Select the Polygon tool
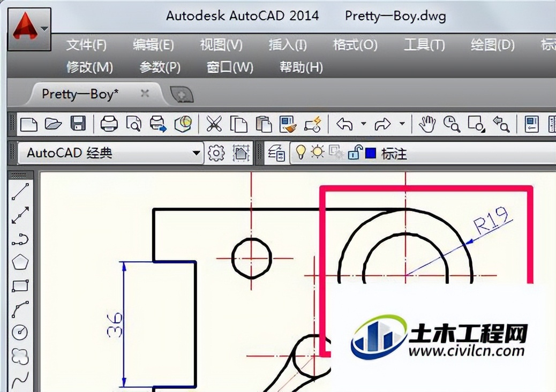The image size is (556, 392). 20,262
